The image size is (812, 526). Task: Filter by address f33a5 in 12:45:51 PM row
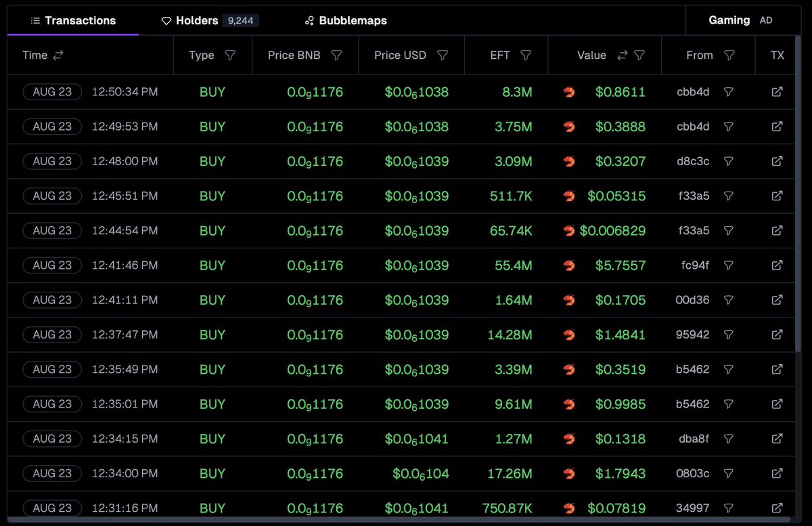point(729,196)
